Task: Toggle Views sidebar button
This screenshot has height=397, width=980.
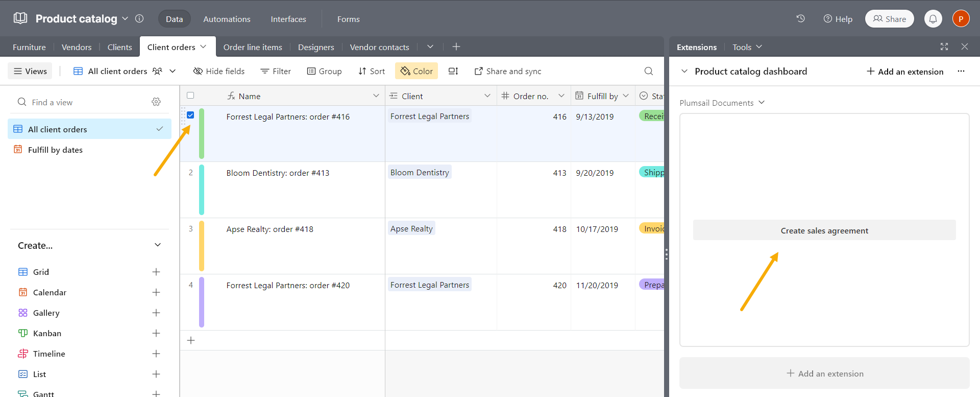Action: 31,71
